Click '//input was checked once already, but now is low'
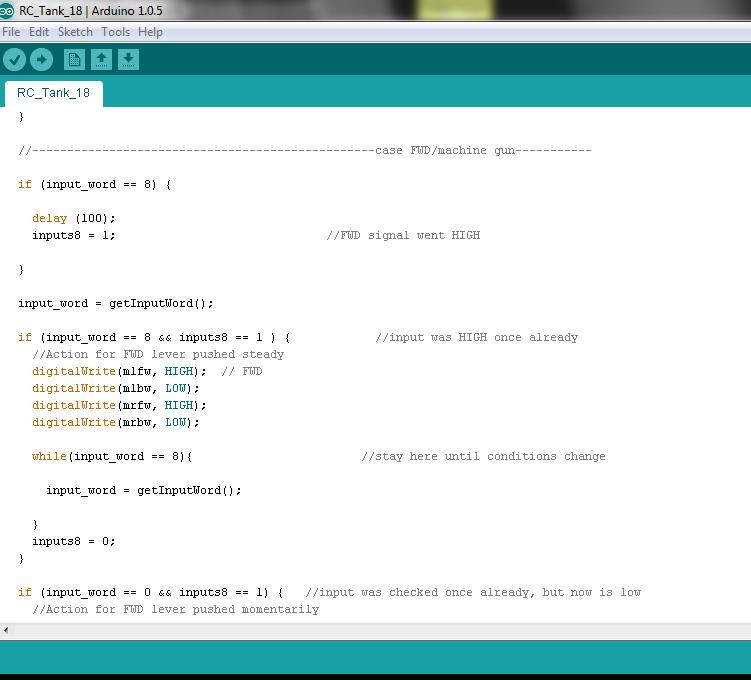 point(473,592)
